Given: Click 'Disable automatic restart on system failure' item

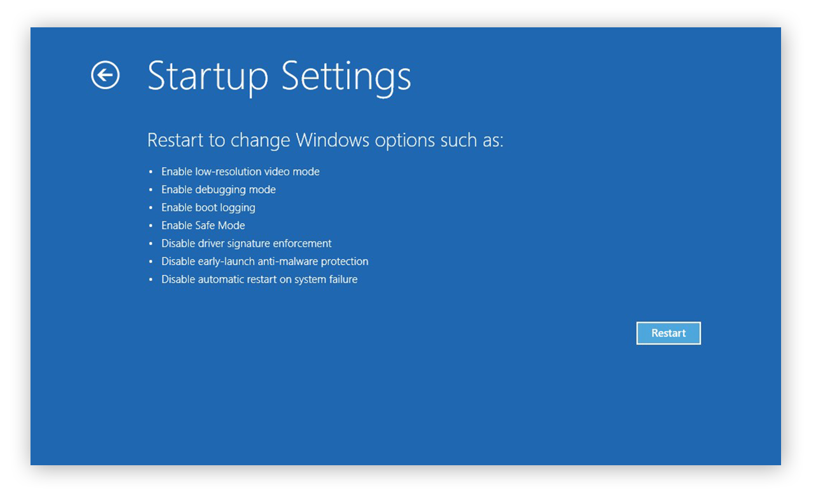Looking at the screenshot, I should pyautogui.click(x=259, y=279).
